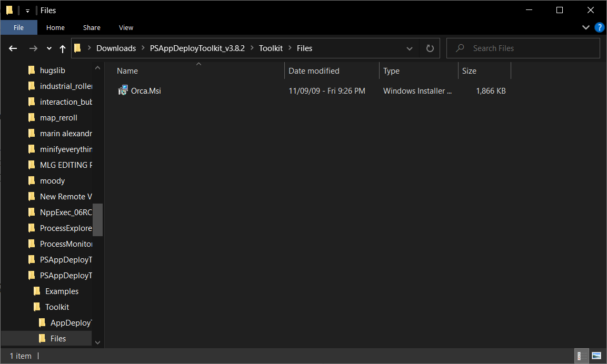Expand the chevron after Downloads breadcrumb
Screen dimensions: 607x364
143,48
